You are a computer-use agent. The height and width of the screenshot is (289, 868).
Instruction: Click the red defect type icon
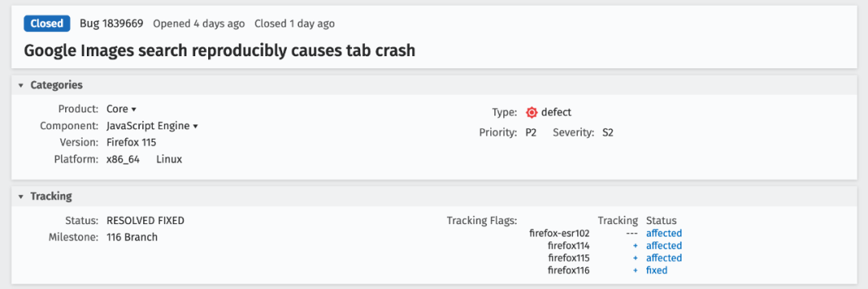[x=531, y=112]
